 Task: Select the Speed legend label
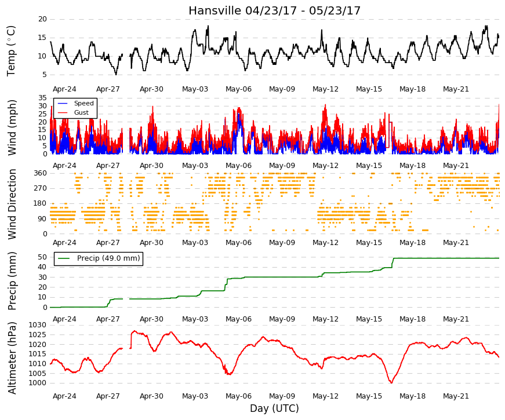tap(83, 103)
